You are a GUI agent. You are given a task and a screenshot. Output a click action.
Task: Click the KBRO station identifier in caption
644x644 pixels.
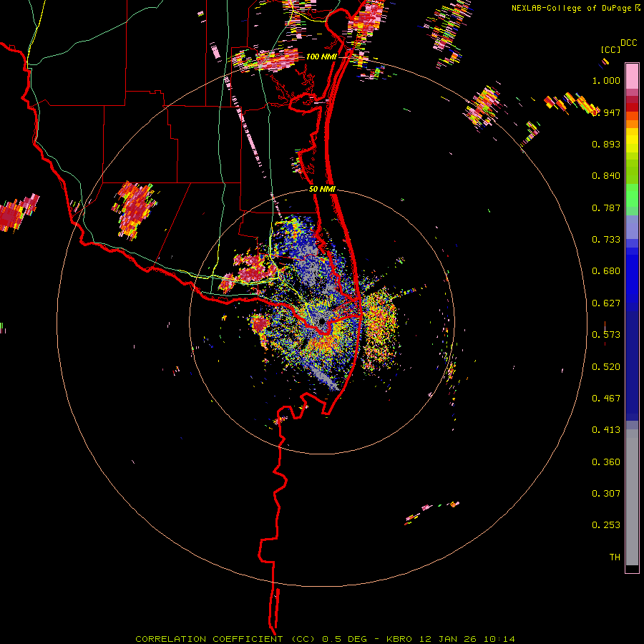399,639
